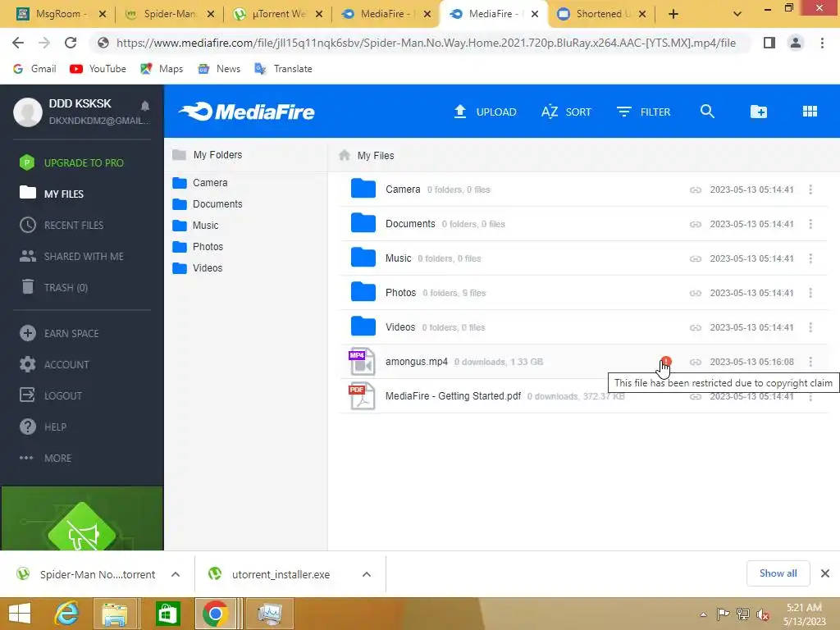Open the options menu for Documents row

[x=810, y=224]
